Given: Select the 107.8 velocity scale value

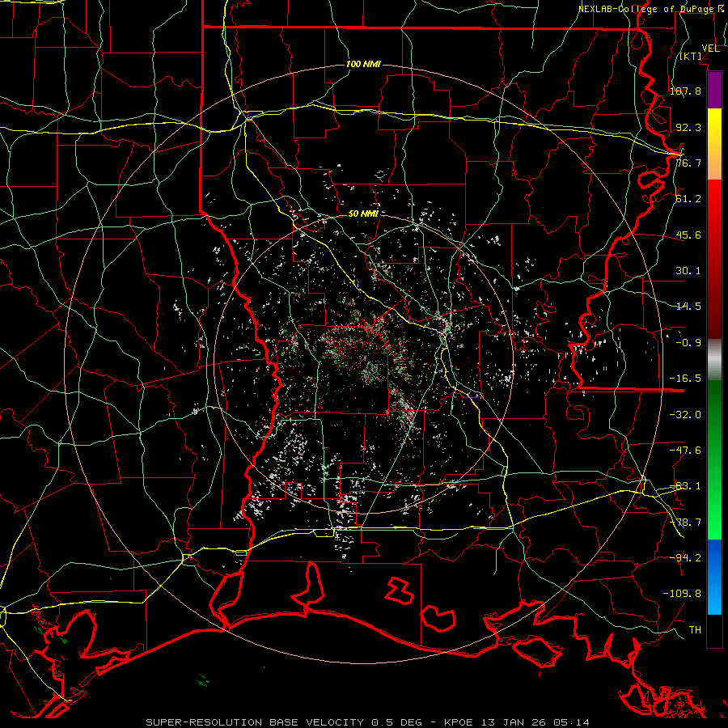Looking at the screenshot, I should 685,91.
